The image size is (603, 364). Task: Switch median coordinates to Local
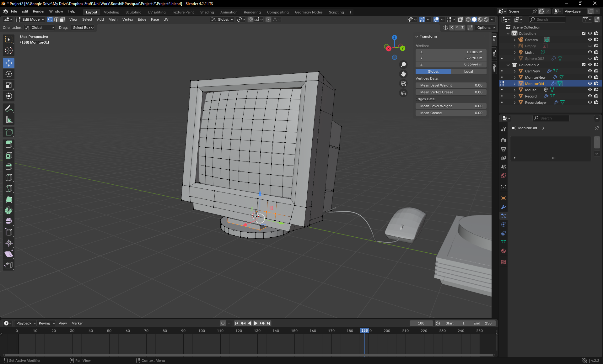468,71
